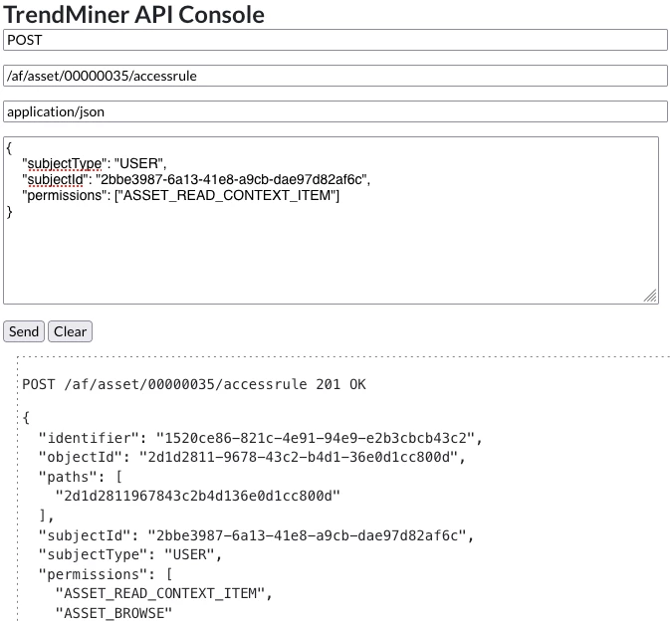The height and width of the screenshot is (622, 672).
Task: Focus the POST method input field
Action: (336, 40)
